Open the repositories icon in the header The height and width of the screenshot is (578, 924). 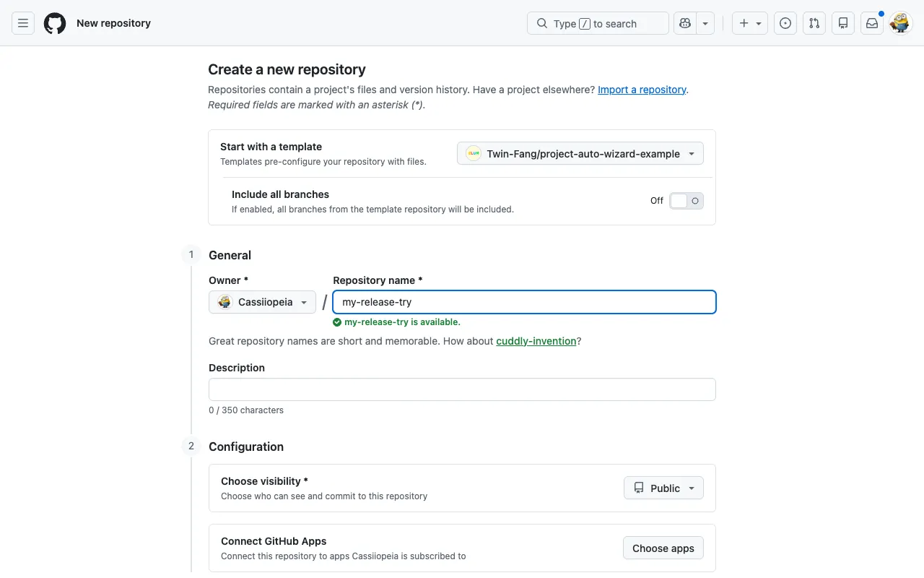point(843,23)
